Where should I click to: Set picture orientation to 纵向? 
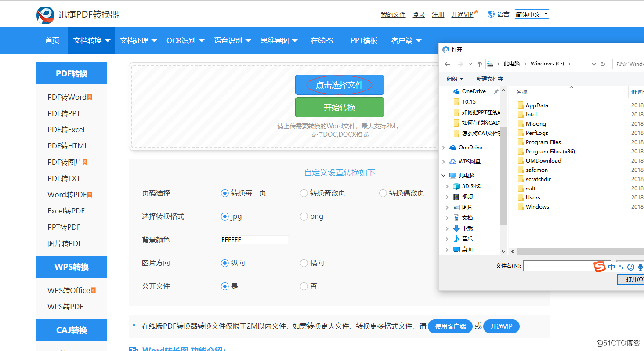click(x=225, y=263)
